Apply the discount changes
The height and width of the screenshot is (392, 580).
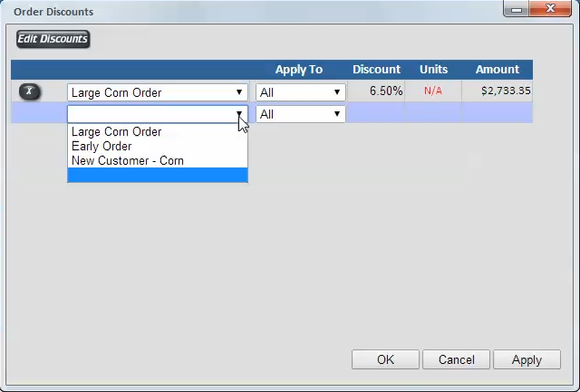point(527,359)
